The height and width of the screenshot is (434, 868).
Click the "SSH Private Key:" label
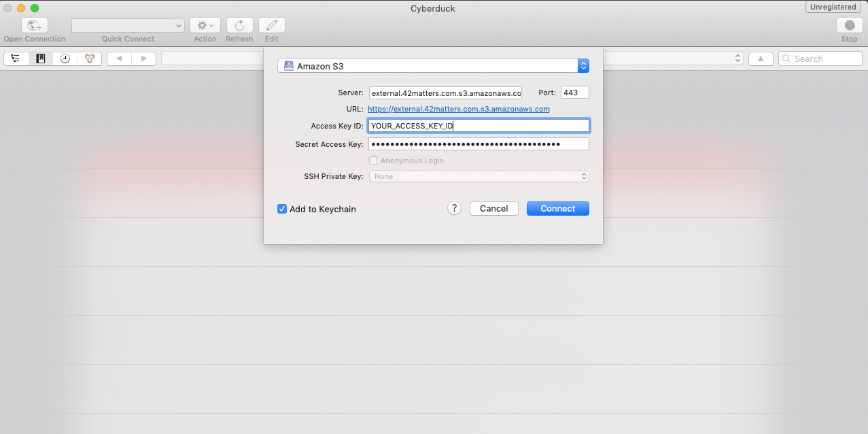tap(334, 176)
